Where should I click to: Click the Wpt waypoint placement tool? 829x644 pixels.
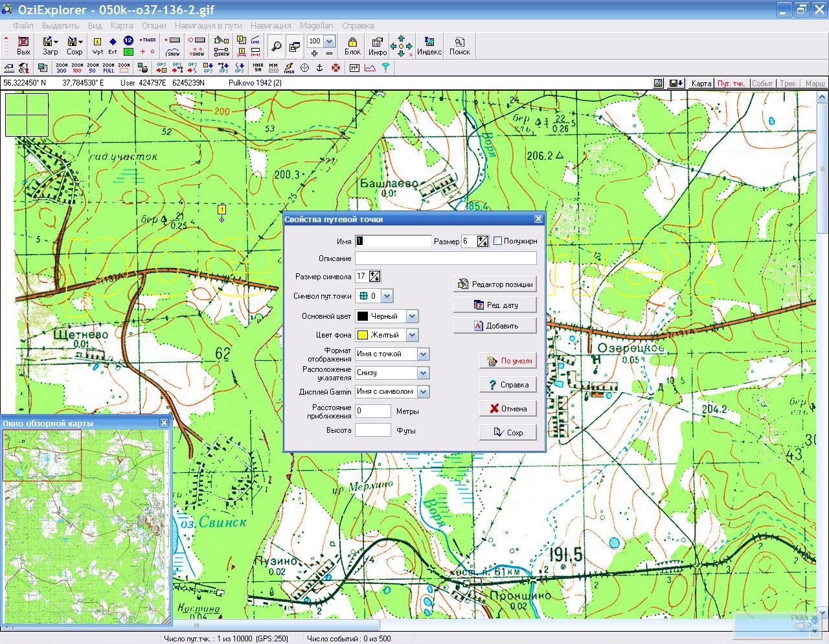[97, 45]
